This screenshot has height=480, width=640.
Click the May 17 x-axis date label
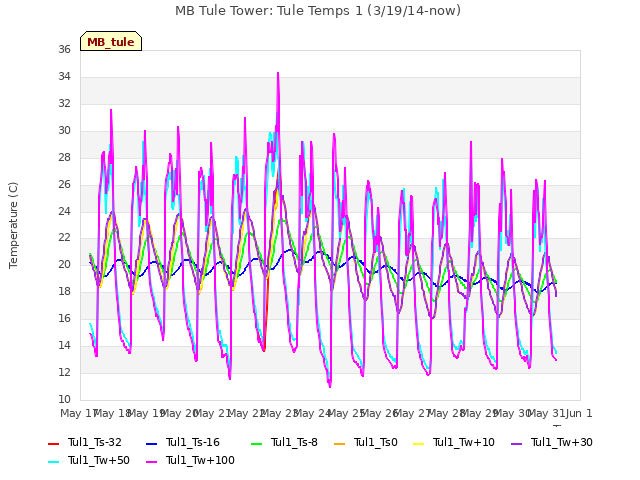coord(79,413)
